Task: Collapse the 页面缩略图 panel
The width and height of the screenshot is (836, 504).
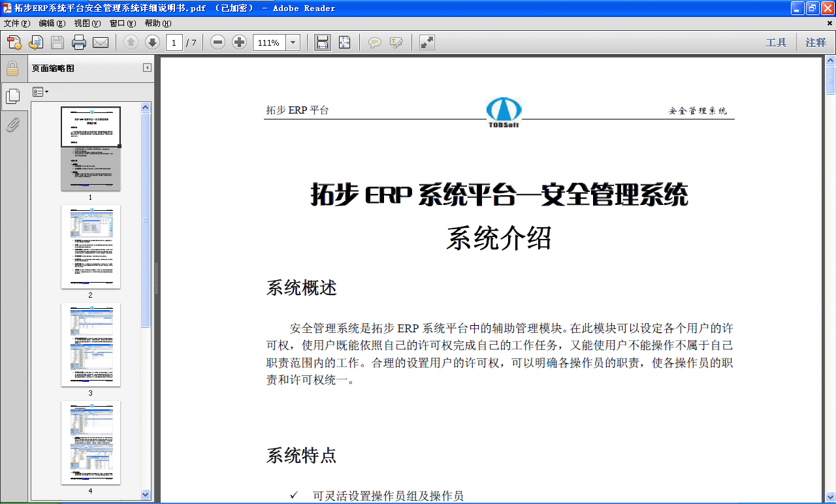Action: coord(146,67)
